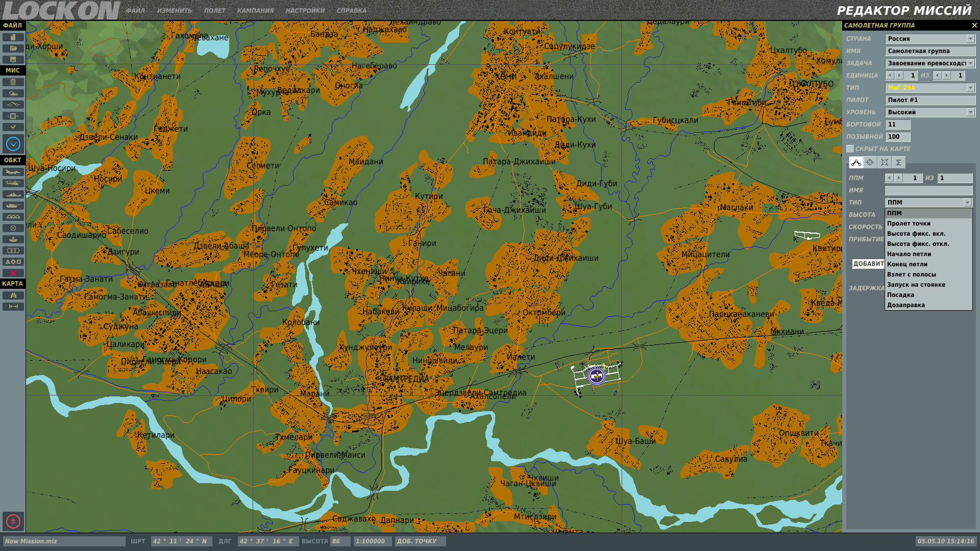
Task: Go to next ППМ waypoint
Action: point(899,178)
